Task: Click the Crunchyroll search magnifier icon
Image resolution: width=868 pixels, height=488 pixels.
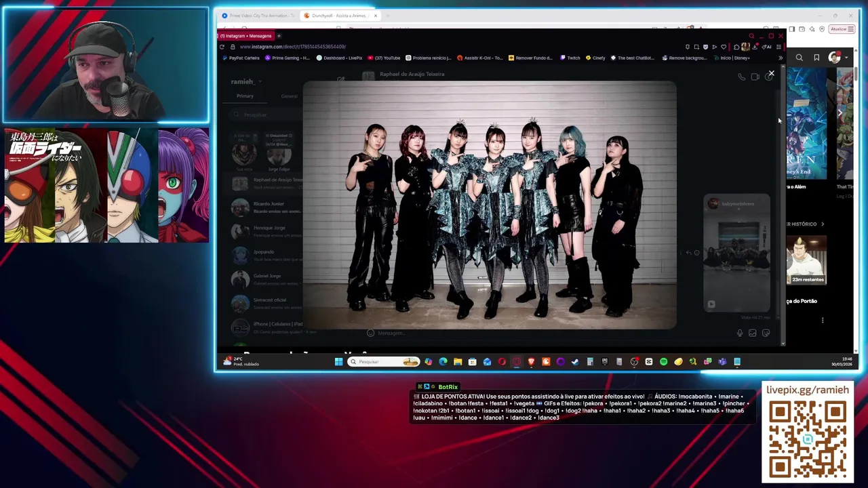Action: (800, 58)
